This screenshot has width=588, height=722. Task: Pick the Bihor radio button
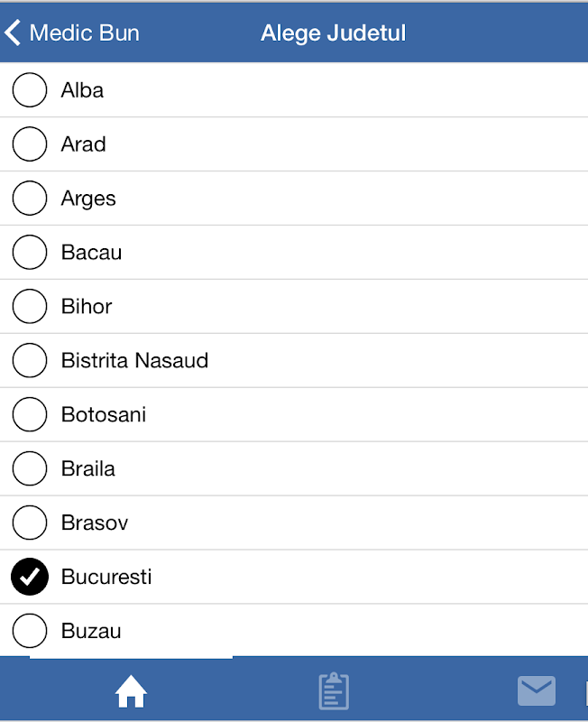click(30, 307)
